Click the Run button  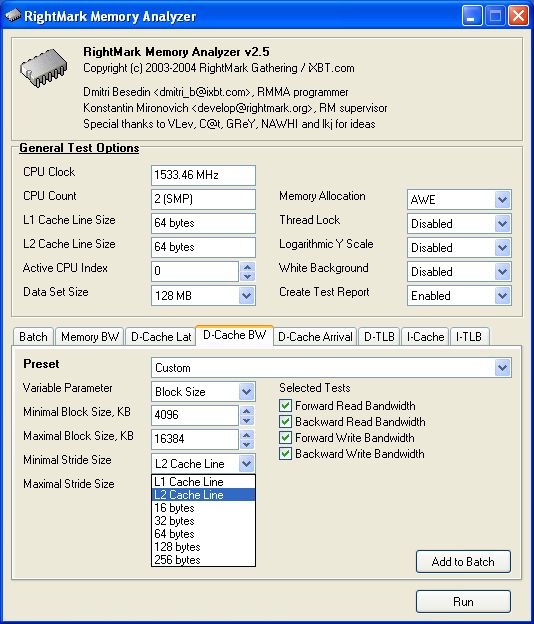463,601
